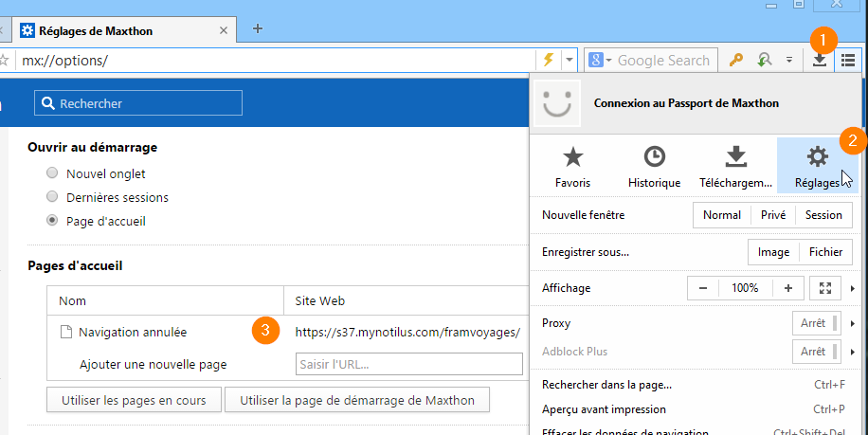
Task: Reset zoom via 100% button
Action: 745,288
